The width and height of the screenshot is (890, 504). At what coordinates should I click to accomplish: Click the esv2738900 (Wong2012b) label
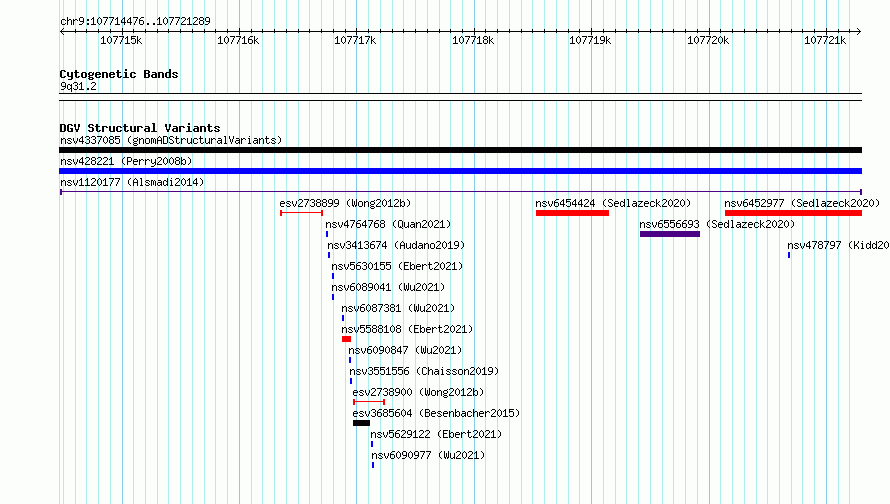418,392
